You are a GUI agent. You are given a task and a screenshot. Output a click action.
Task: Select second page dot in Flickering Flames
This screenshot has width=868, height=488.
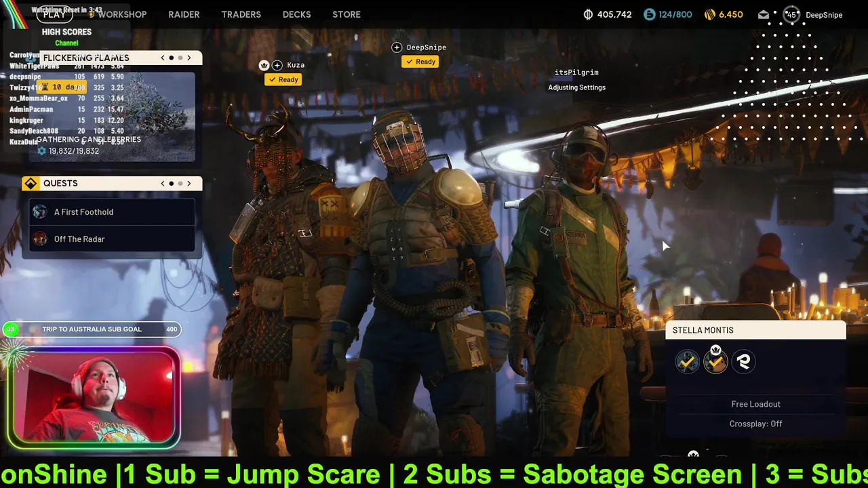[x=180, y=58]
